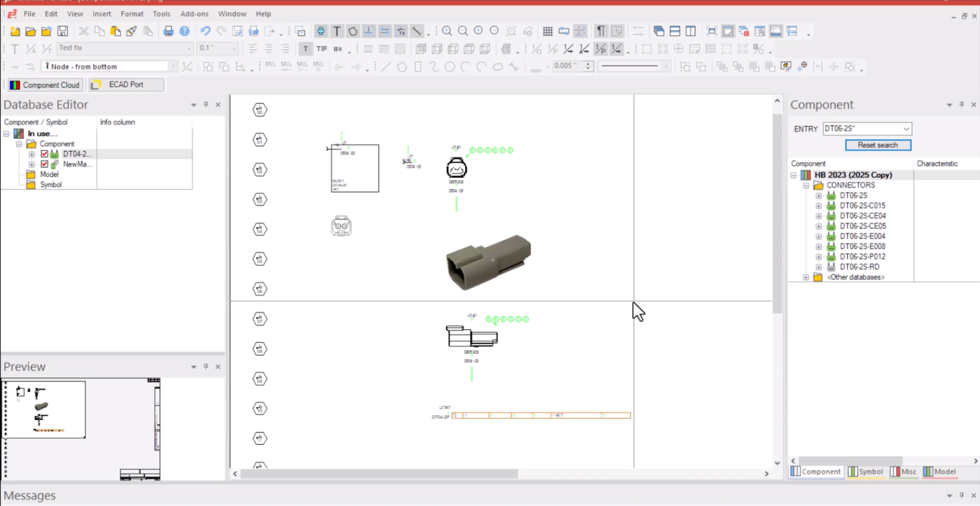
Task: Increase the 0.005 value with the stepper
Action: [x=588, y=64]
